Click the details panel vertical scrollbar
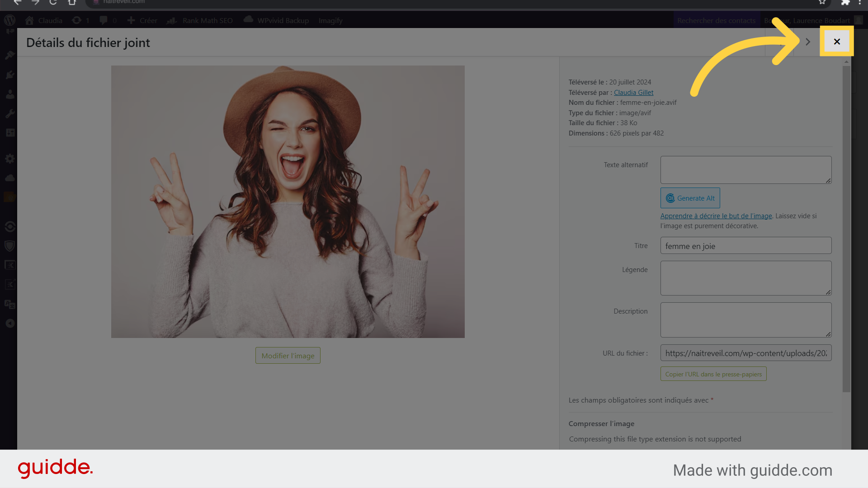The height and width of the screenshot is (488, 868). (x=846, y=229)
